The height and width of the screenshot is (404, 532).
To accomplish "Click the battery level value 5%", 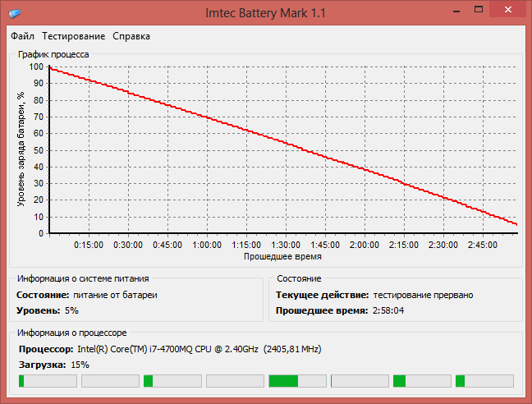I will coord(71,310).
